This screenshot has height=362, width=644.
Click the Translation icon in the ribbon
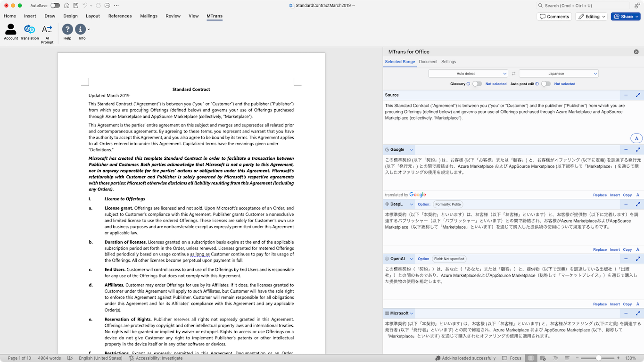(29, 32)
